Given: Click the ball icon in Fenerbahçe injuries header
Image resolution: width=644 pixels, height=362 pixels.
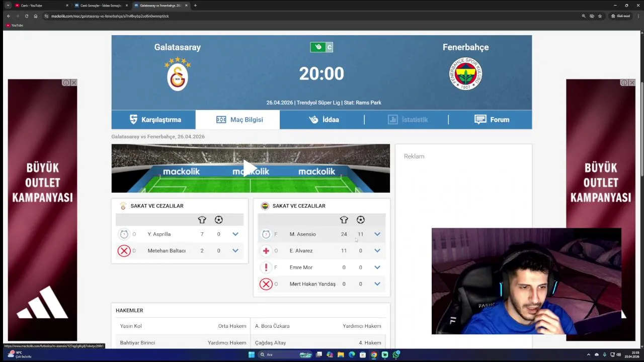Looking at the screenshot, I should [360, 220].
